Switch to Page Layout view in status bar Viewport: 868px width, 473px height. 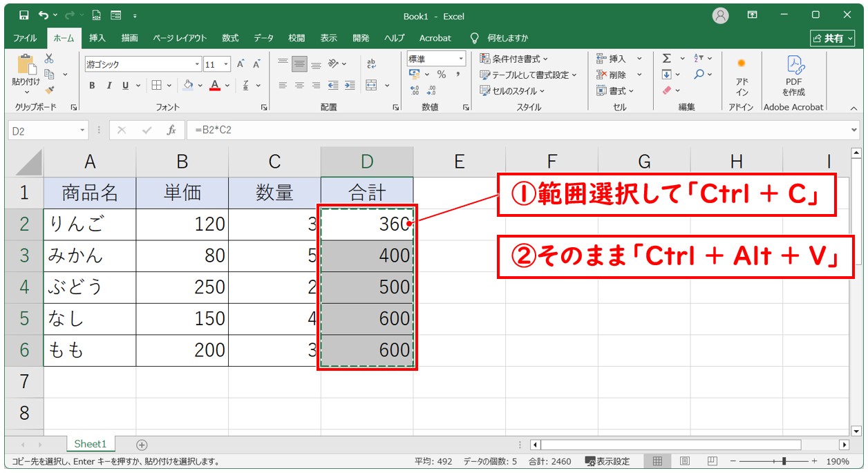(x=684, y=461)
